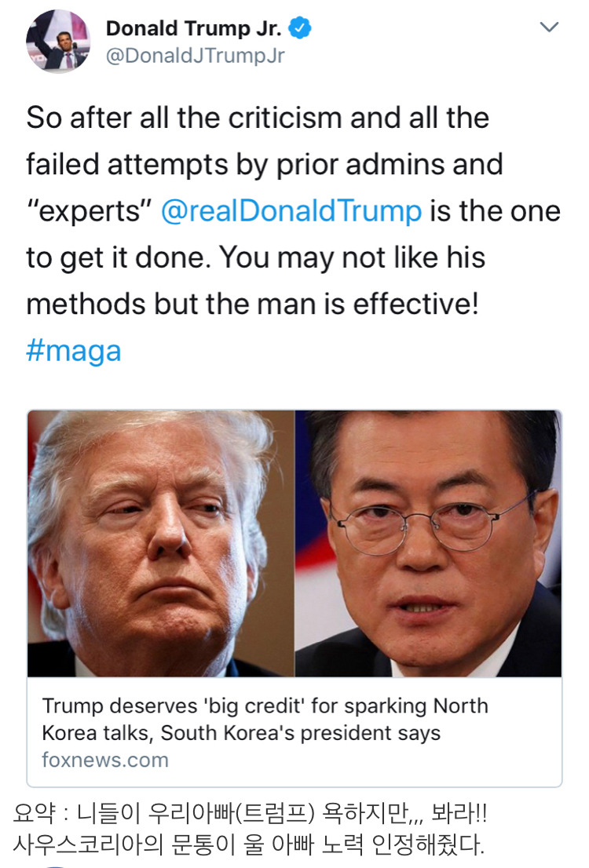Open the article headline about North Korea talks
Image resolution: width=589 pixels, height=868 pixels.
click(265, 719)
